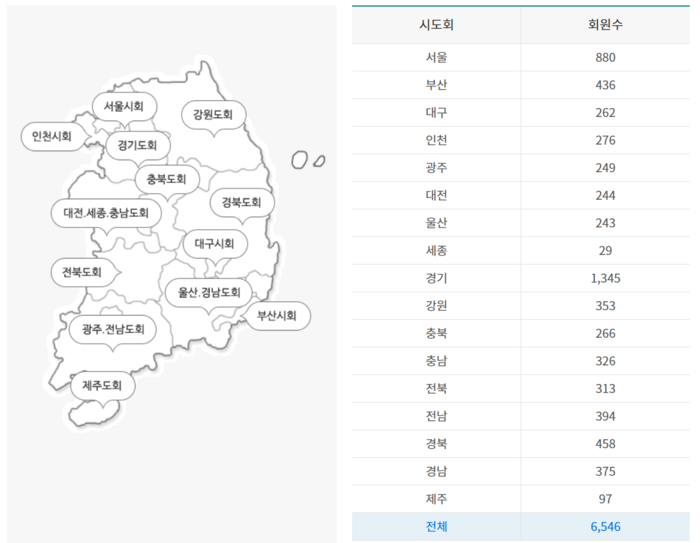
Task: Select the 인천 table cell
Action: tap(436, 140)
